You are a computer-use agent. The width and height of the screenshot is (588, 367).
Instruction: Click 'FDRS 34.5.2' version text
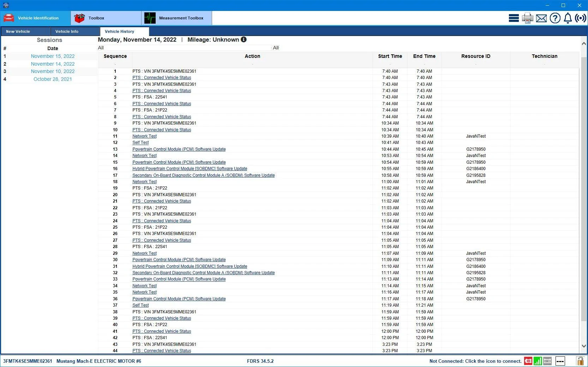[x=260, y=361]
